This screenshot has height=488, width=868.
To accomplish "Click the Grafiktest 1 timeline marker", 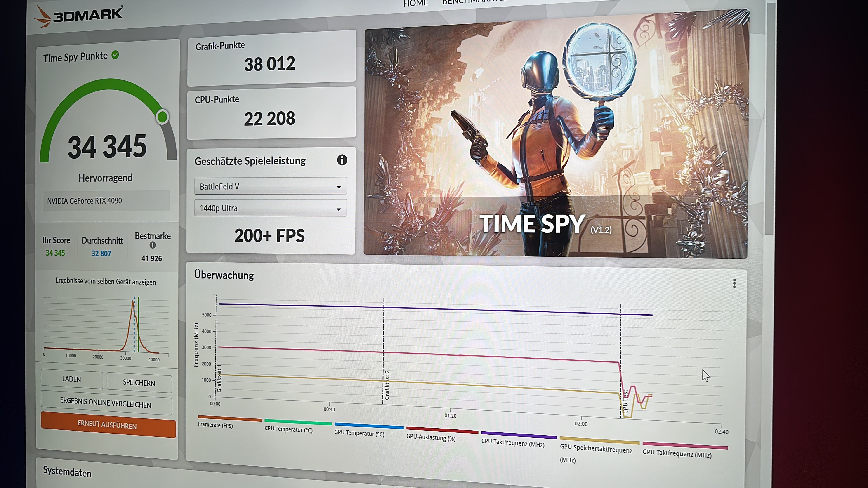I will pyautogui.click(x=219, y=378).
